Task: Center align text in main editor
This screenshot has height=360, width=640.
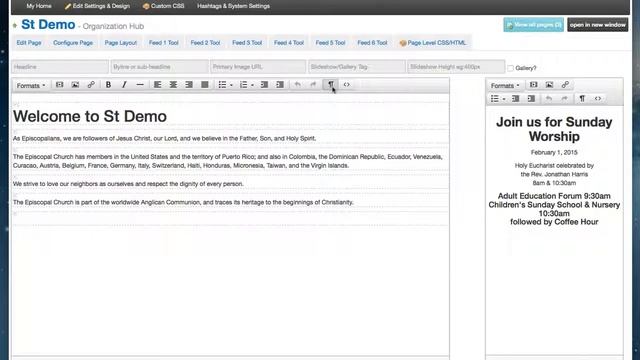Action: click(173, 85)
